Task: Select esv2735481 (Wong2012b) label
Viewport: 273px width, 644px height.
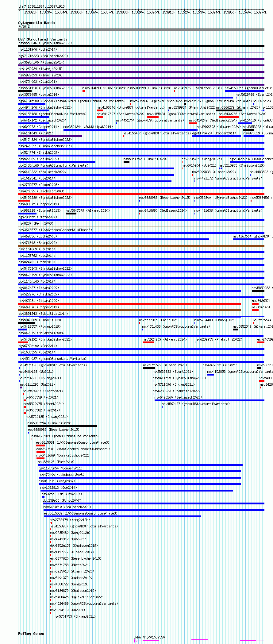Action: coord(202,159)
